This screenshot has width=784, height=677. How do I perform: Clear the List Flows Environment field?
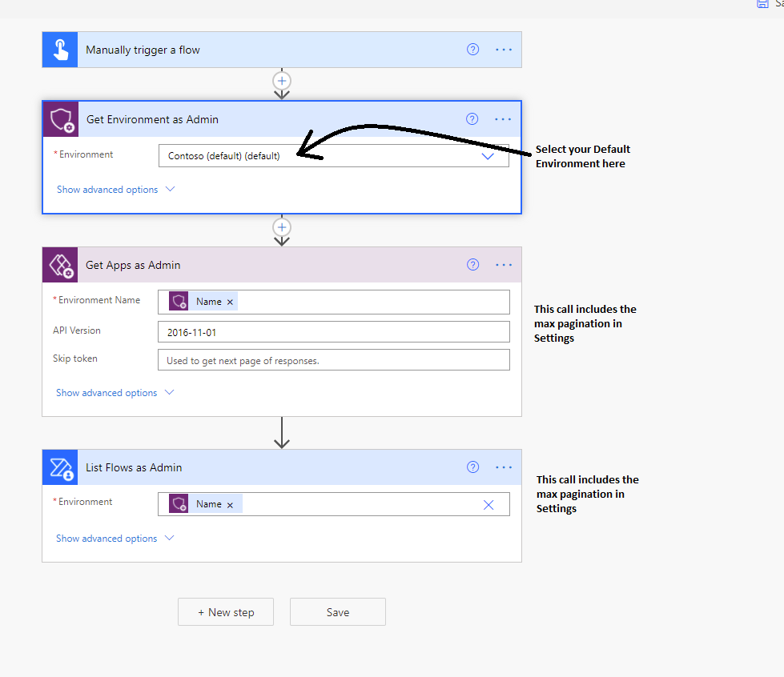point(488,505)
